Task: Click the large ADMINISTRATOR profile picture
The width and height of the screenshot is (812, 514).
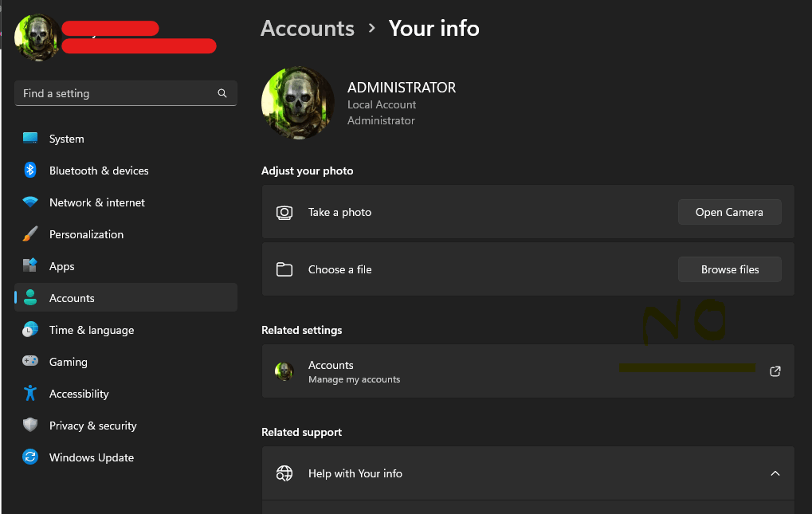Action: pos(298,103)
